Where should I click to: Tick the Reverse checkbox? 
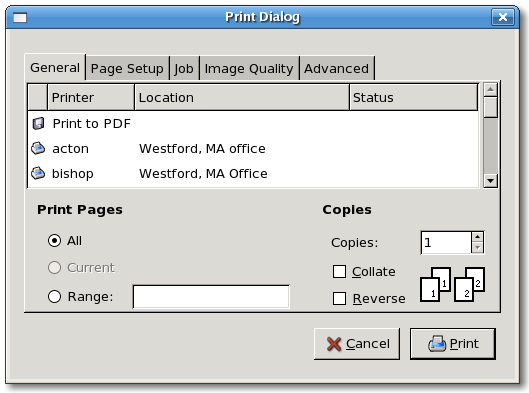339,299
